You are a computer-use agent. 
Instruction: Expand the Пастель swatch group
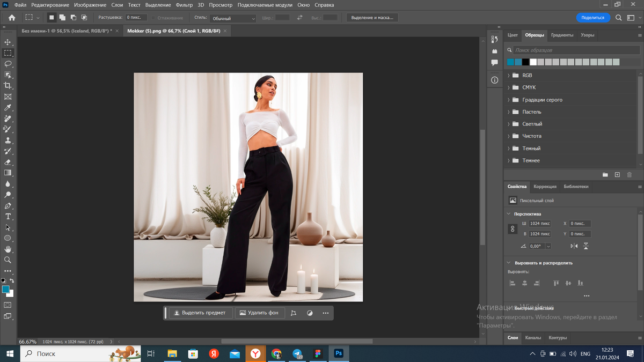coord(509,112)
